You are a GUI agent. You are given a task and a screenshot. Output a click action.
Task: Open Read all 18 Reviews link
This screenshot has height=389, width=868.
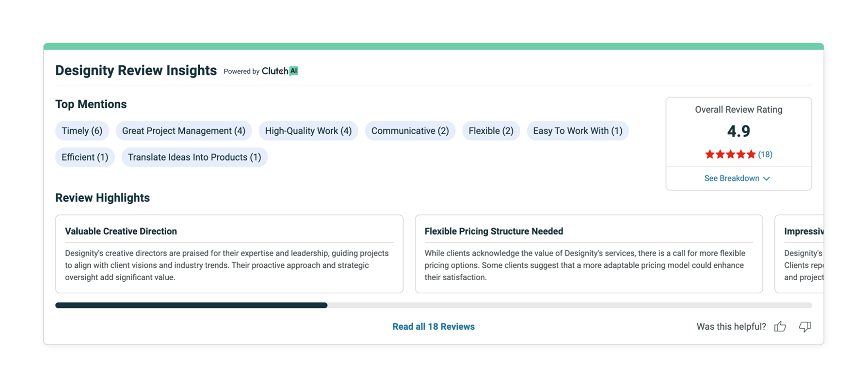pos(434,326)
